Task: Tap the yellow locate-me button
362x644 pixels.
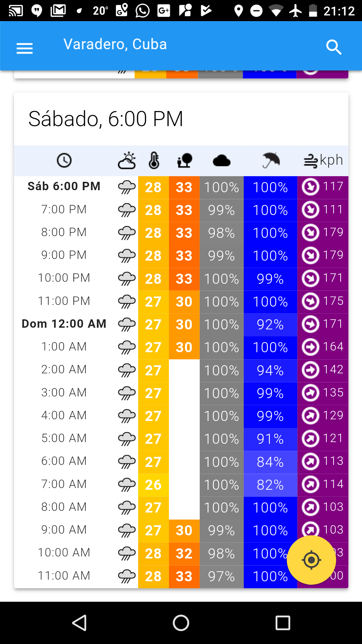Action: pyautogui.click(x=311, y=560)
